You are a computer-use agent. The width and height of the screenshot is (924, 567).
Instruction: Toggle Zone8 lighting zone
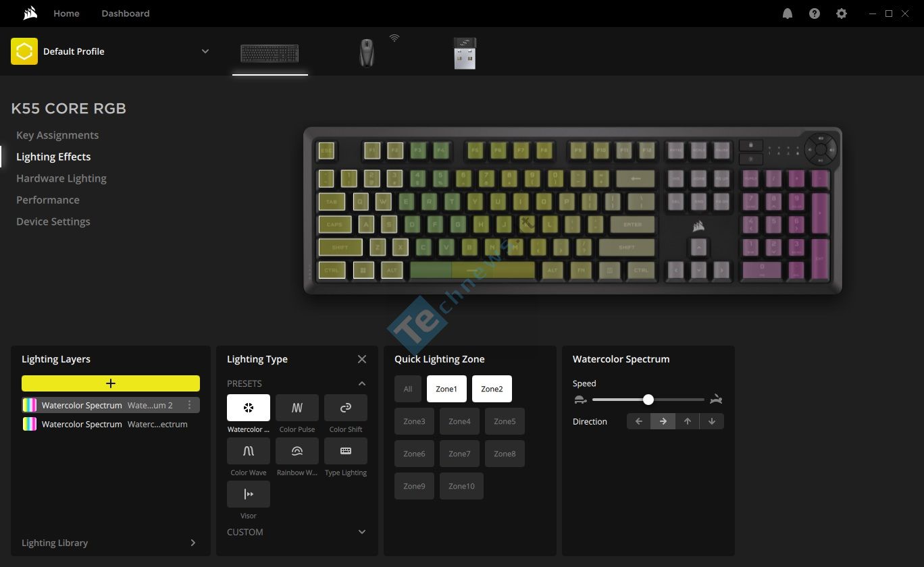pos(505,454)
